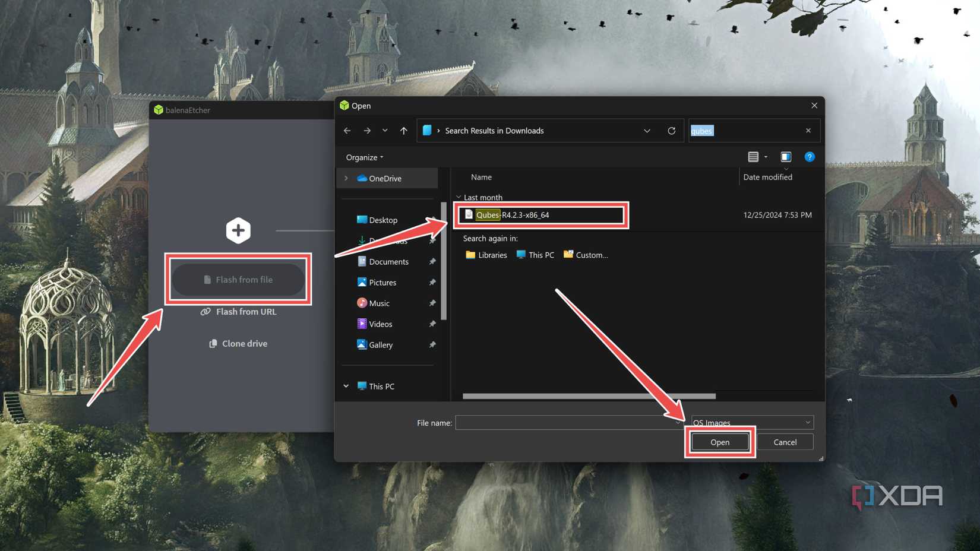Click the plus hexagon icon in balenaEtcher

point(238,230)
